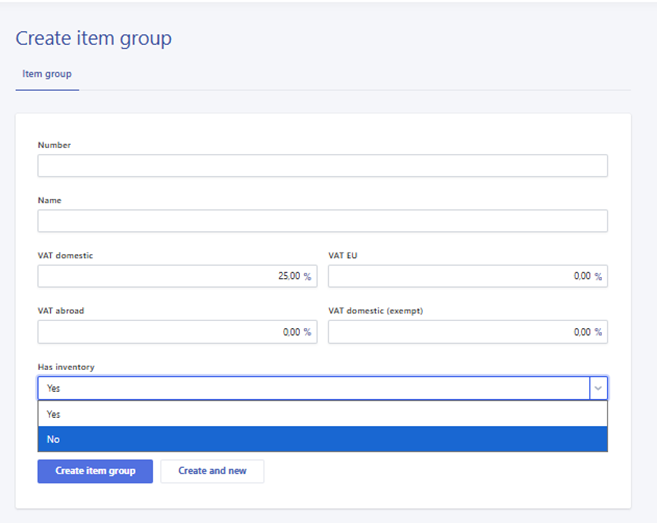This screenshot has height=523, width=657.
Task: Click the VAT domestic label text
Action: [65, 255]
